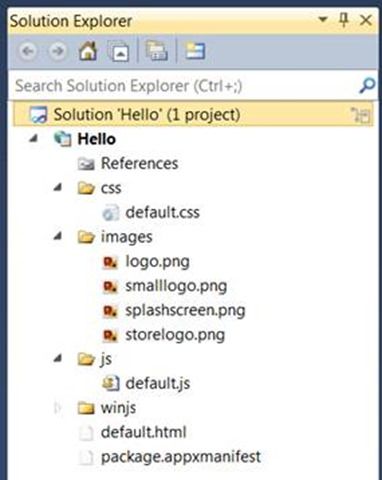Open the Solution Explorer window options dropdown
This screenshot has height=480, width=382.
[322, 20]
